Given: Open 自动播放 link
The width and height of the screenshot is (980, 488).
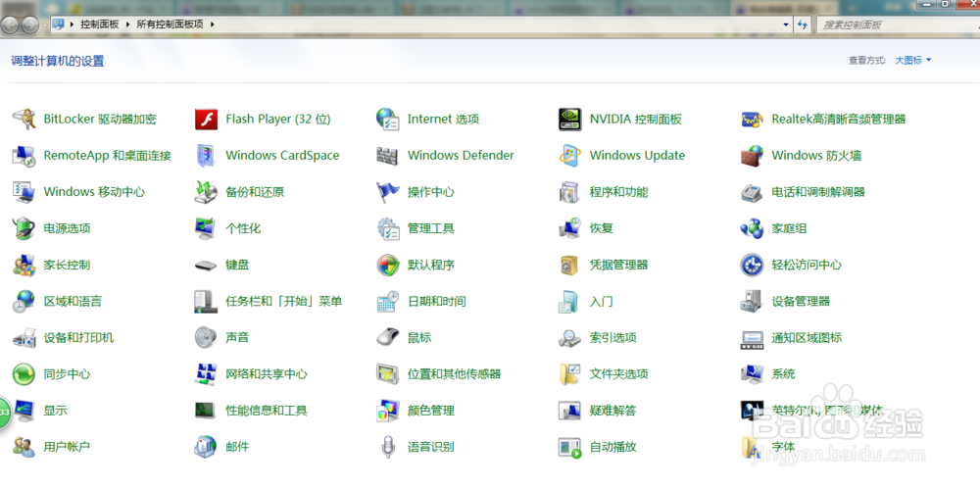Looking at the screenshot, I should [x=613, y=447].
